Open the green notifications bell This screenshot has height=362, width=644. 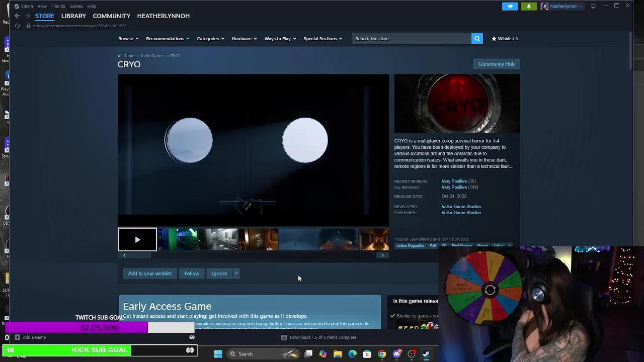[528, 6]
